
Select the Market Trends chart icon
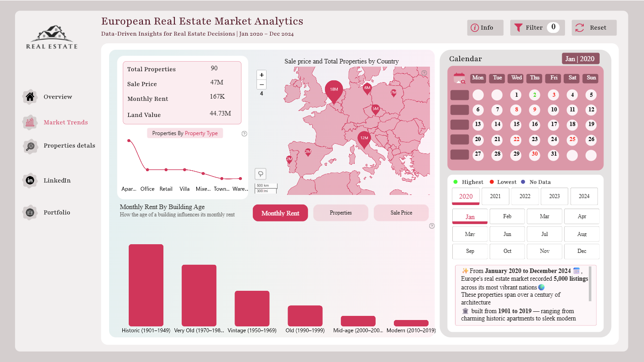30,122
